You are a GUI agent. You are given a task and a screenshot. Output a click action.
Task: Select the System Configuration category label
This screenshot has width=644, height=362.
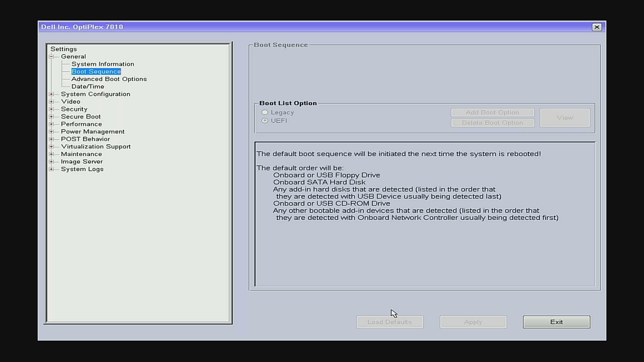pyautogui.click(x=96, y=94)
